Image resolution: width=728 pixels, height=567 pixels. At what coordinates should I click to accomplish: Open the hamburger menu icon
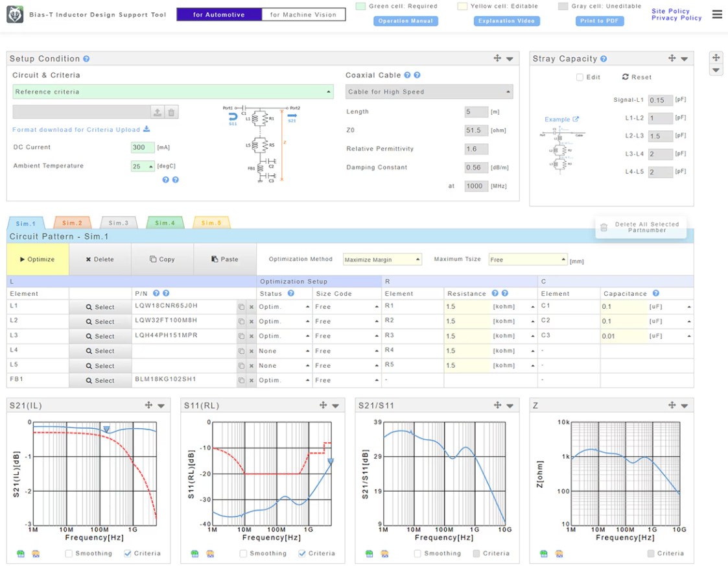(717, 14)
